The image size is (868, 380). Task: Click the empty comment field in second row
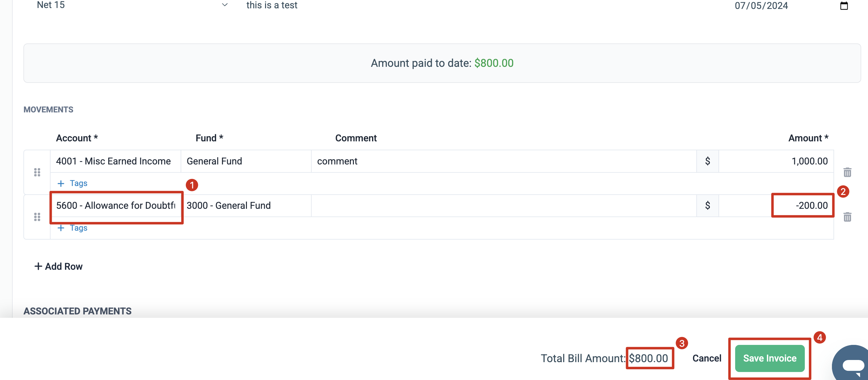(504, 206)
